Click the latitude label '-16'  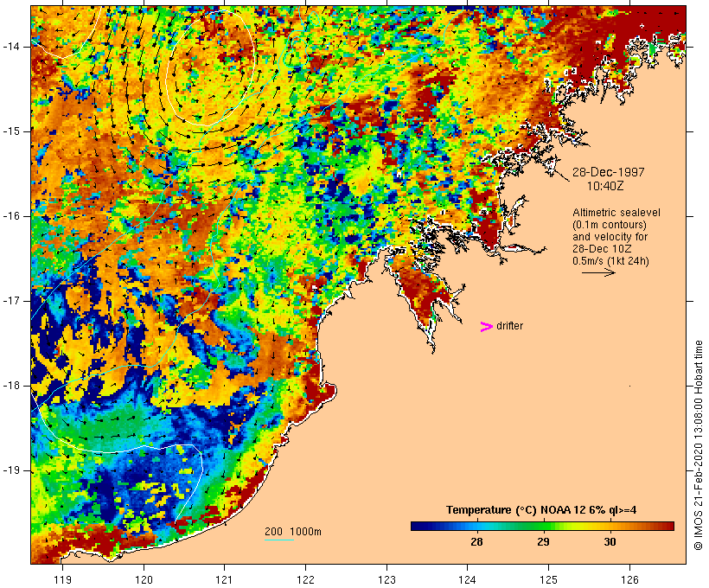pyautogui.click(x=11, y=216)
